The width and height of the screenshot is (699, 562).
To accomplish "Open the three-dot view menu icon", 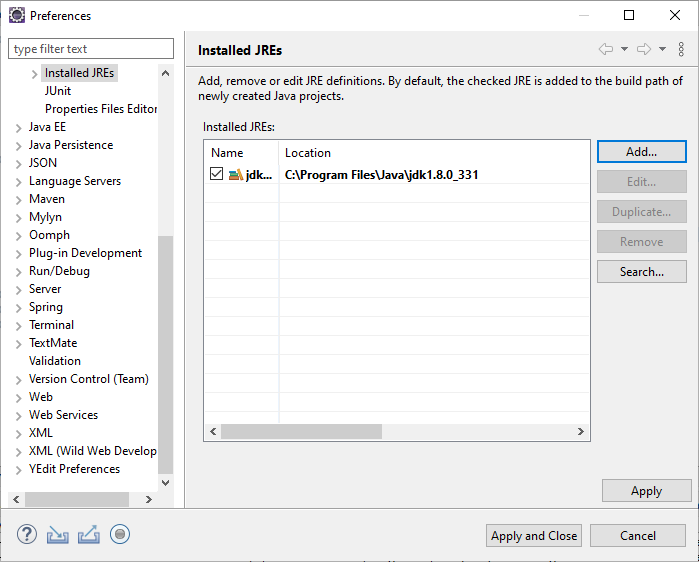I will pyautogui.click(x=682, y=50).
